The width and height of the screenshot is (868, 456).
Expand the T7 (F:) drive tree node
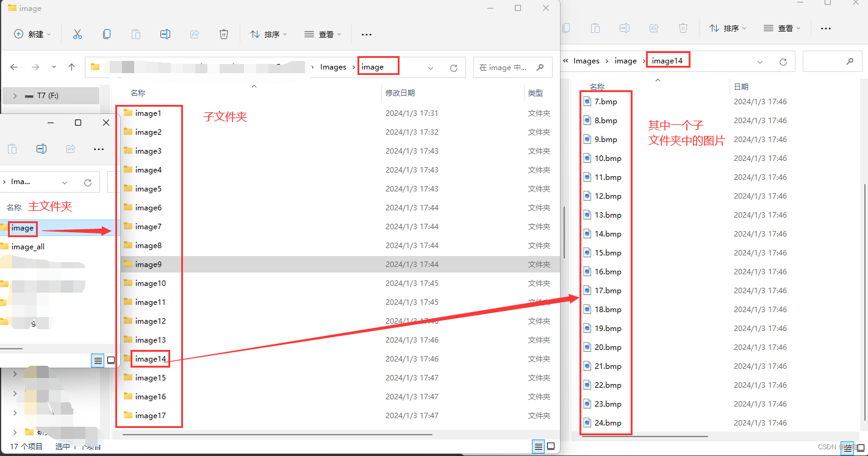pyautogui.click(x=15, y=96)
